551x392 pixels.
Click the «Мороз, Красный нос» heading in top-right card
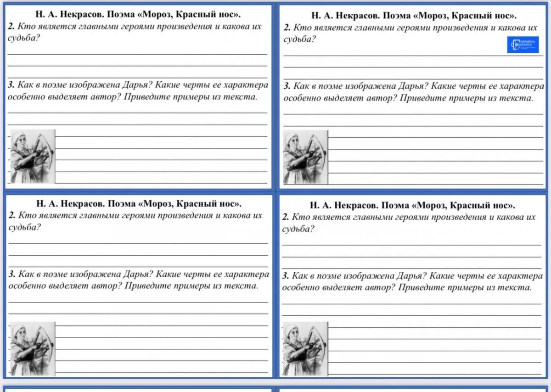click(413, 15)
